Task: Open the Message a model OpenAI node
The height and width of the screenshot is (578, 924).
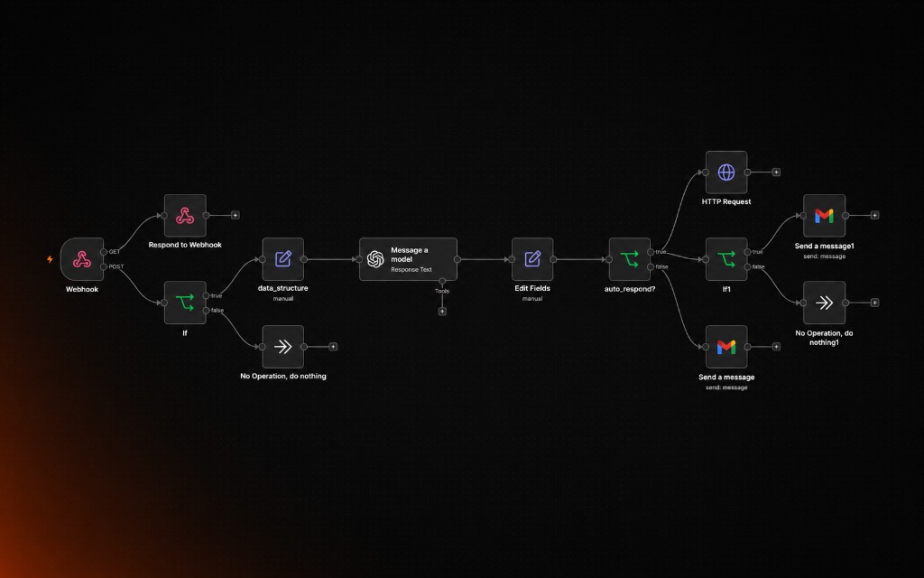Action: pyautogui.click(x=409, y=259)
